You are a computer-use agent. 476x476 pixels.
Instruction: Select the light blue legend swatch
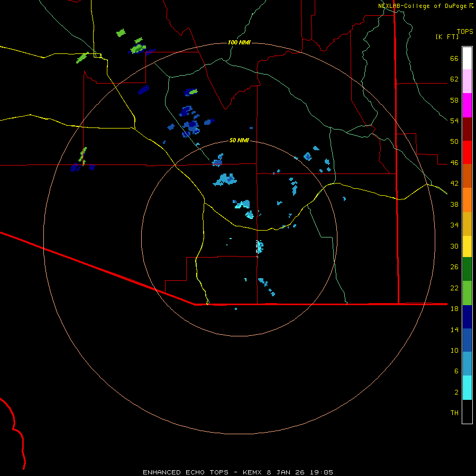pyautogui.click(x=467, y=364)
